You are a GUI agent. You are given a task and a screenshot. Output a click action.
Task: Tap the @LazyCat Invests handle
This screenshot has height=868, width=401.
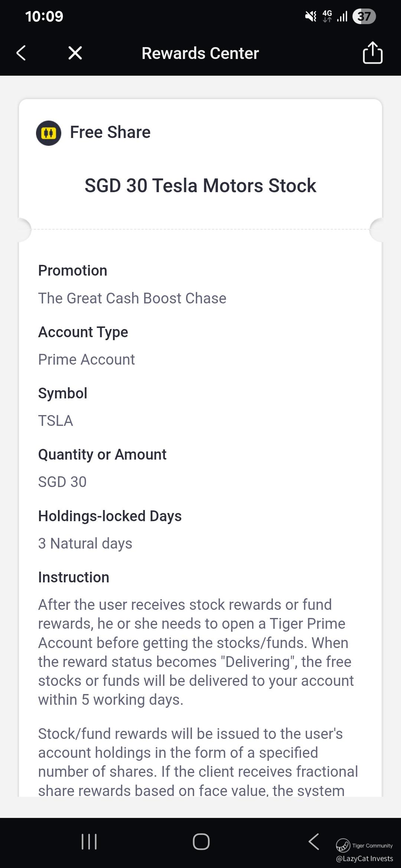pos(364,858)
